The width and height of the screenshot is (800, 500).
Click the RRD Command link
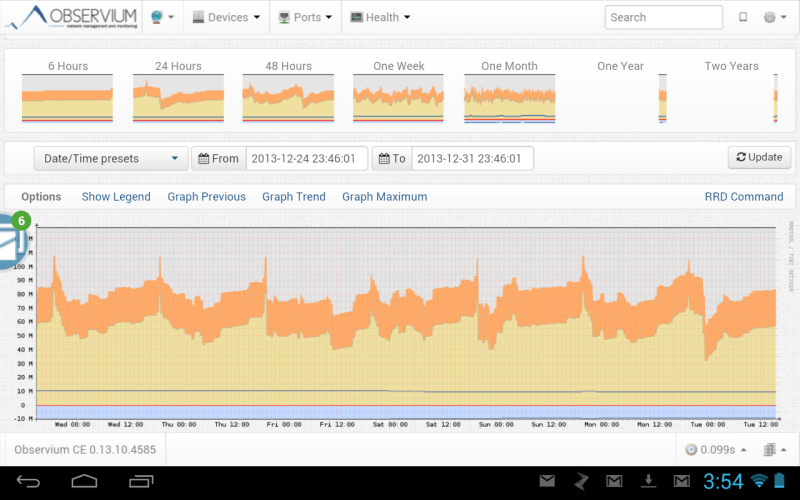pyautogui.click(x=743, y=197)
